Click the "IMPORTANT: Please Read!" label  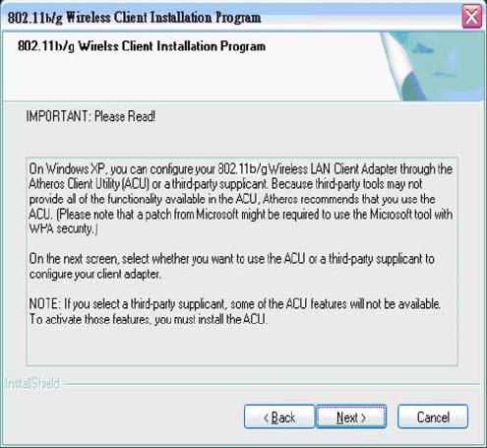click(91, 116)
